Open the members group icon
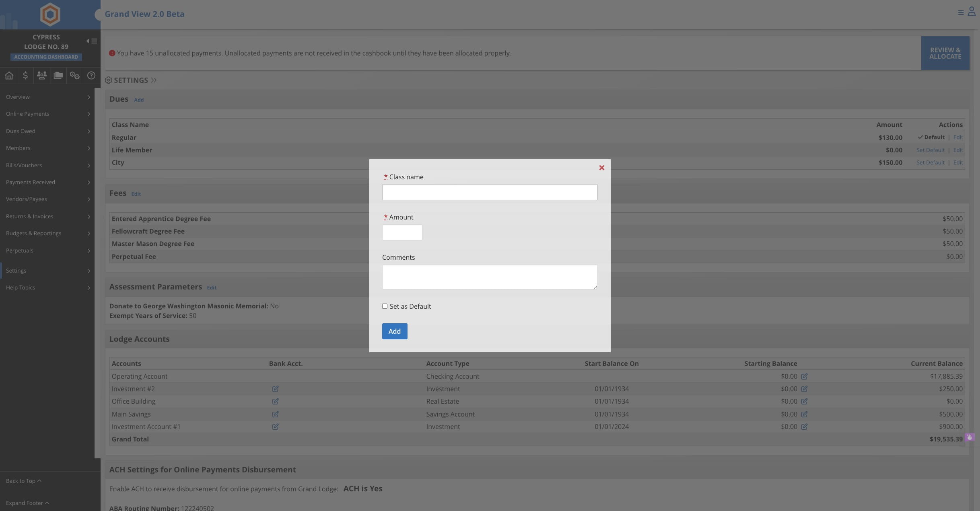 point(41,76)
